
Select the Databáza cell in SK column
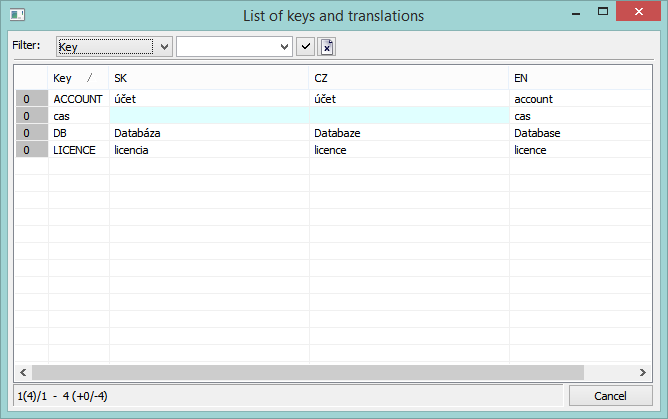[x=208, y=133]
